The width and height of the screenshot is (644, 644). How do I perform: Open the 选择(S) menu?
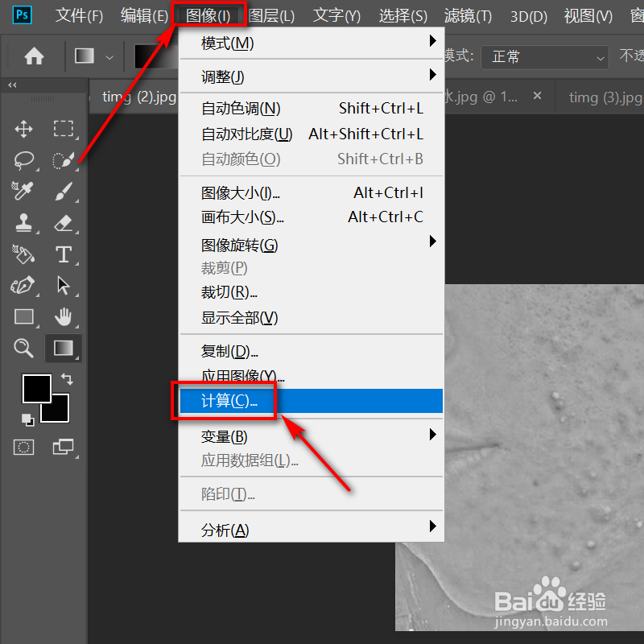403,15
